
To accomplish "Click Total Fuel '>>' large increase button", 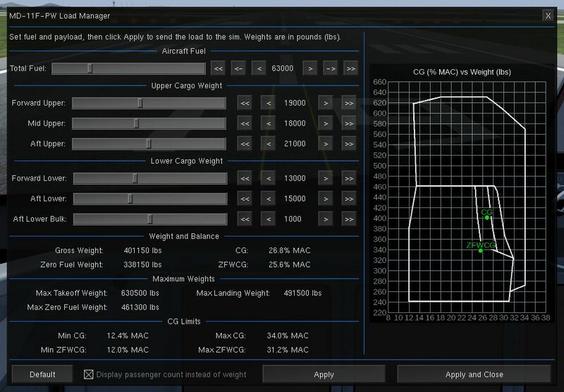I will click(350, 68).
